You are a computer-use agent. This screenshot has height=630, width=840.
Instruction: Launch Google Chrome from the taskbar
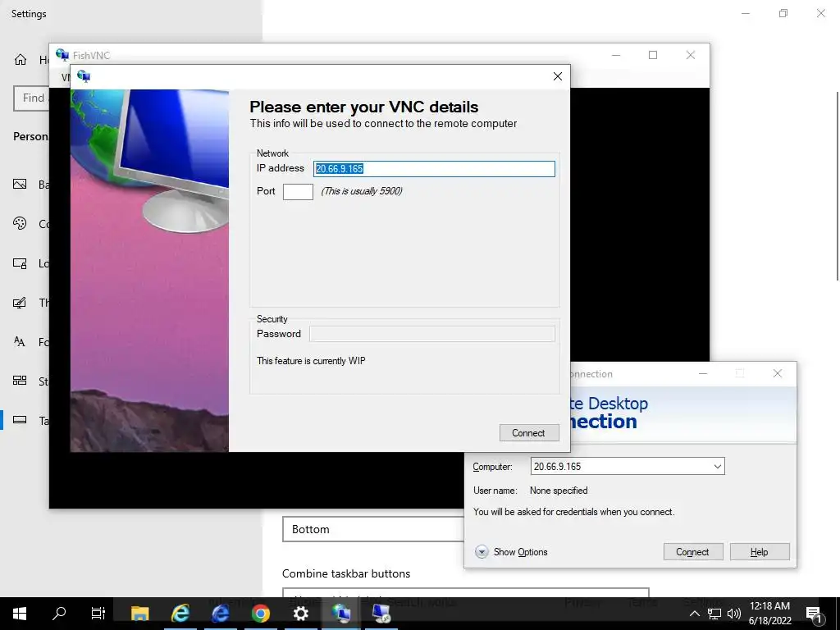point(261,614)
